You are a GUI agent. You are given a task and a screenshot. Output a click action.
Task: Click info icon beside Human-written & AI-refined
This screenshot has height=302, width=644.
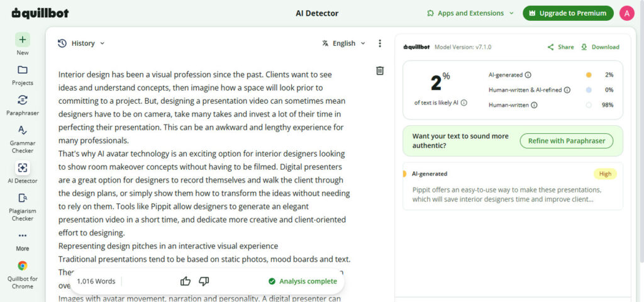click(x=567, y=90)
